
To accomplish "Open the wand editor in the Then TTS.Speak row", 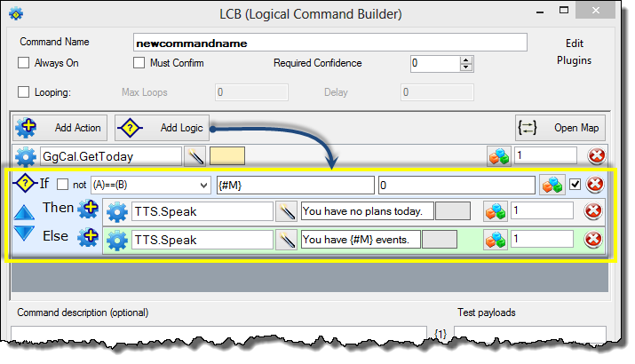I will [286, 211].
